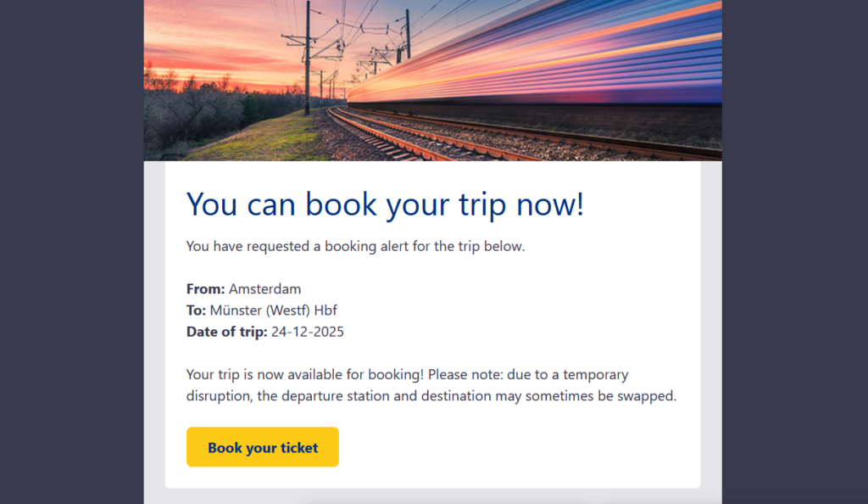The width and height of the screenshot is (868, 504).
Task: Click the train banner image
Action: pyautogui.click(x=432, y=81)
